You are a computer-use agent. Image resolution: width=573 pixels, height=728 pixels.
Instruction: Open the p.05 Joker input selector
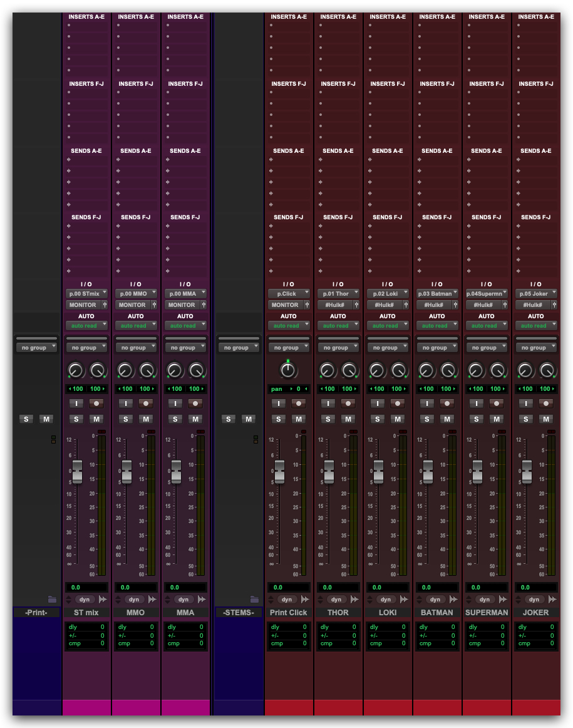pos(535,293)
